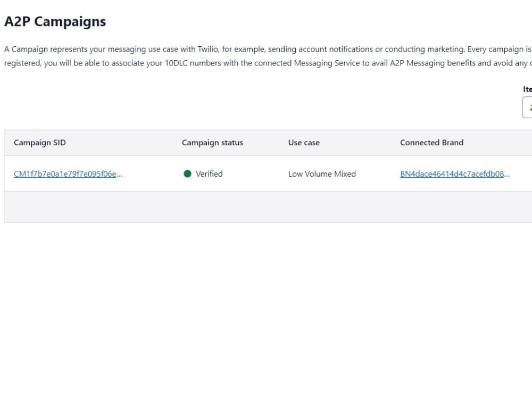Click the Use case column header

click(x=304, y=143)
